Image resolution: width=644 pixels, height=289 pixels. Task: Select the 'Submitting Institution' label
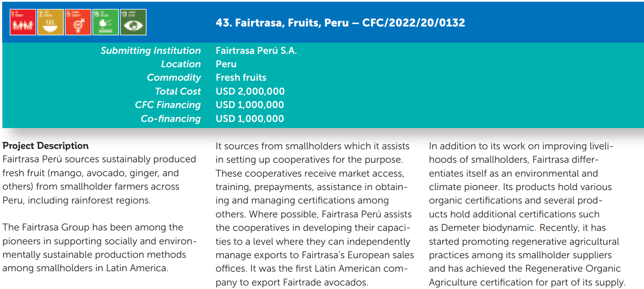click(151, 50)
